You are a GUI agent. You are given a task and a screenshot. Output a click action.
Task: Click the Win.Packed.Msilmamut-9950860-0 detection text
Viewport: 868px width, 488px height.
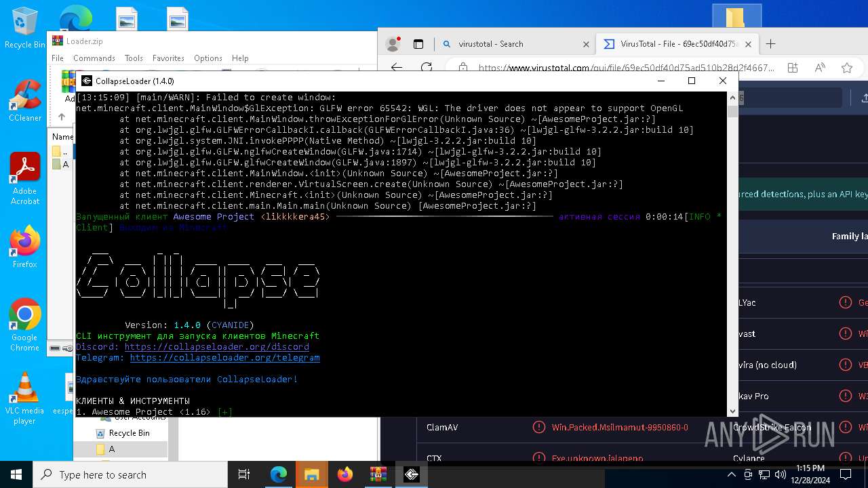[x=620, y=427]
